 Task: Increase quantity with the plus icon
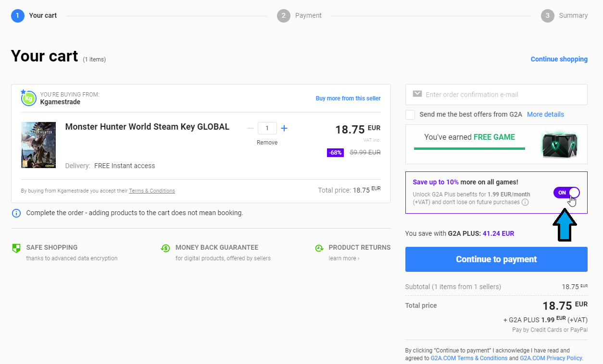tap(284, 128)
